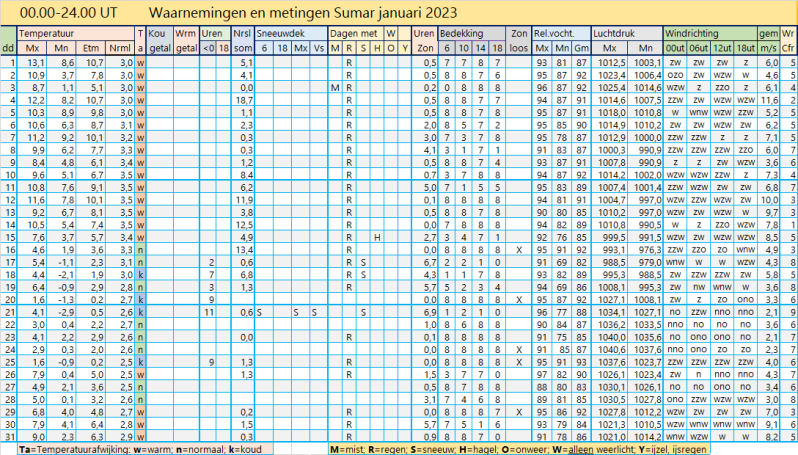Click the 'Dagen met' header cell

tap(354, 34)
